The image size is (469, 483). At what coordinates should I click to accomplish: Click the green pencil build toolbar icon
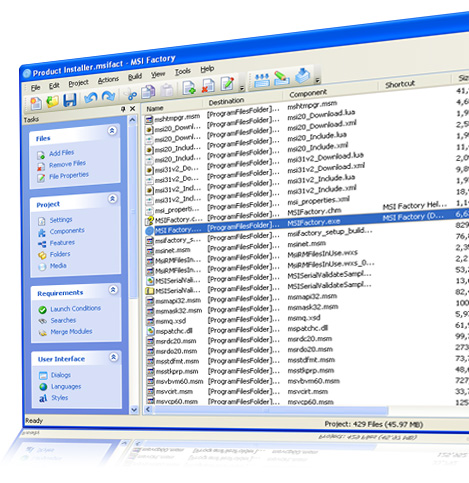click(282, 78)
